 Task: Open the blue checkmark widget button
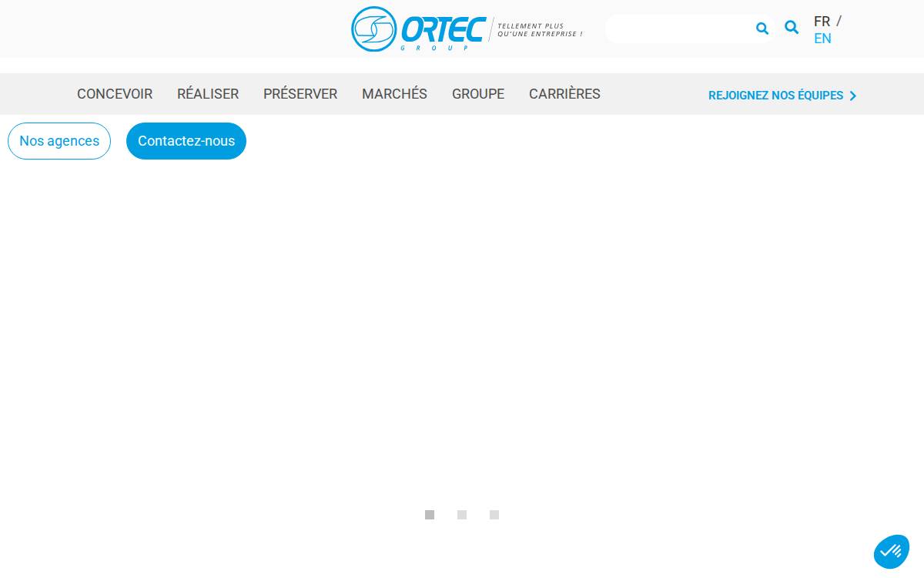tap(892, 551)
